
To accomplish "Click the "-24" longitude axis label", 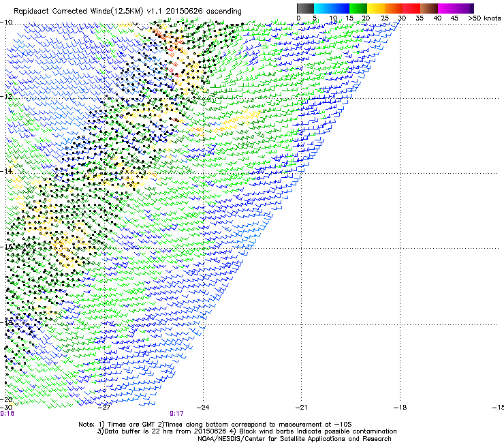I will [x=203, y=407].
